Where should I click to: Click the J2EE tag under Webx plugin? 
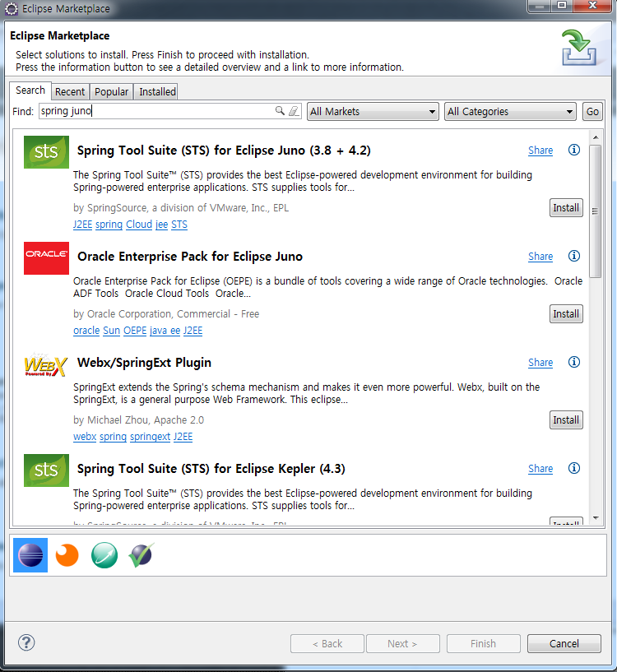[x=183, y=437]
